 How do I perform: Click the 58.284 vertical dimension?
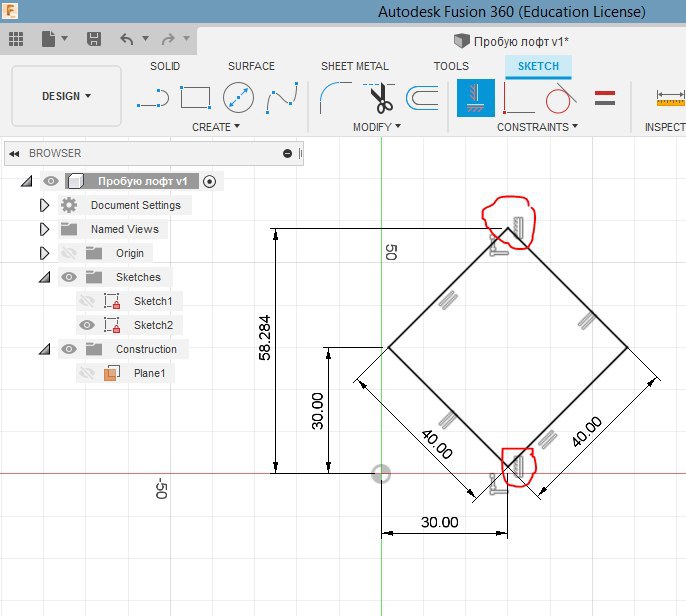pyautogui.click(x=265, y=337)
